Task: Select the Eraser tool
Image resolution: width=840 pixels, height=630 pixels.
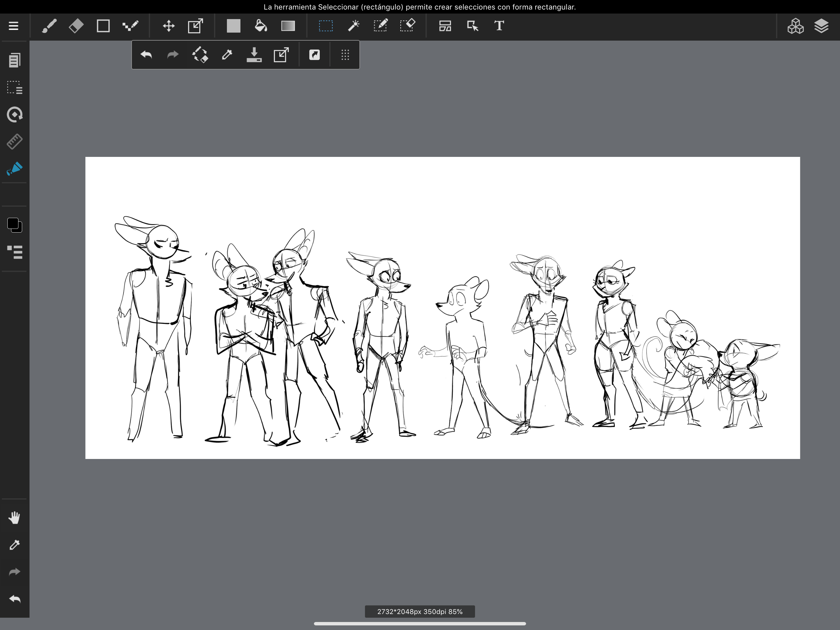Action: (x=76, y=26)
